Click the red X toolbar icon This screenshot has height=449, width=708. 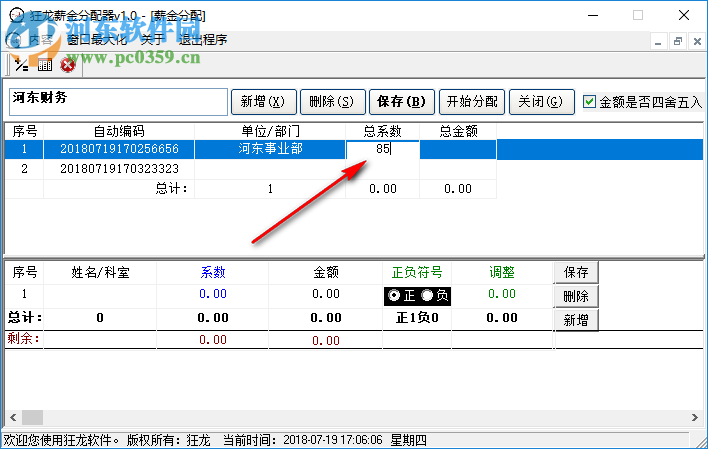(68, 65)
